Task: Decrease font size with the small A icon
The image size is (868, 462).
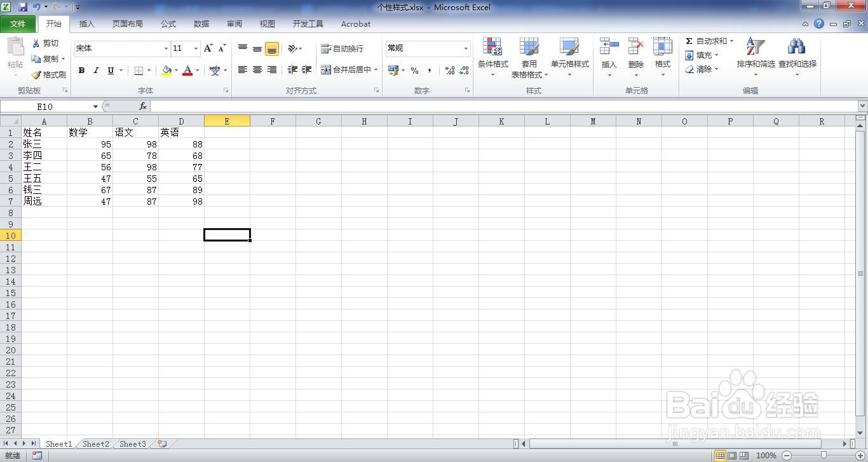Action: point(222,48)
